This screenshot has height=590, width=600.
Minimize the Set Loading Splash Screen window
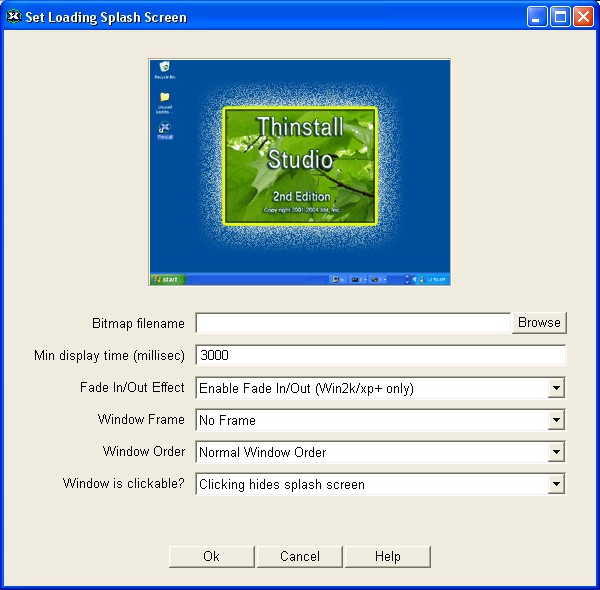click(536, 17)
